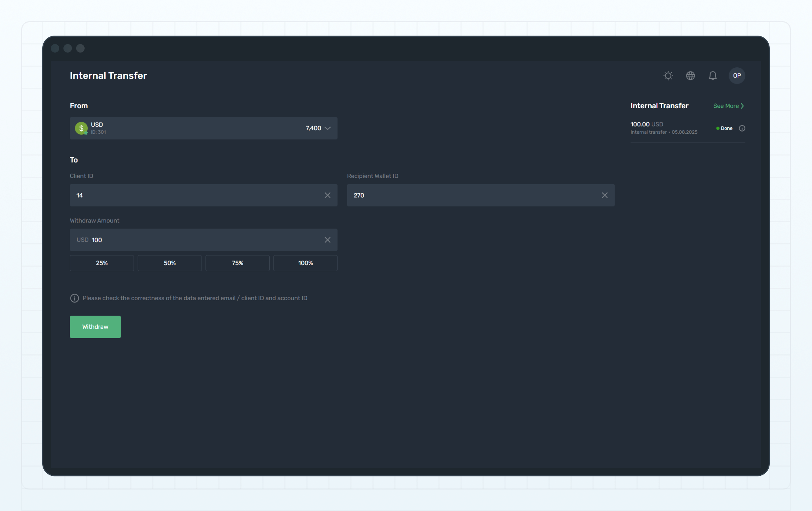
Task: Clear the Client ID field
Action: pos(327,195)
